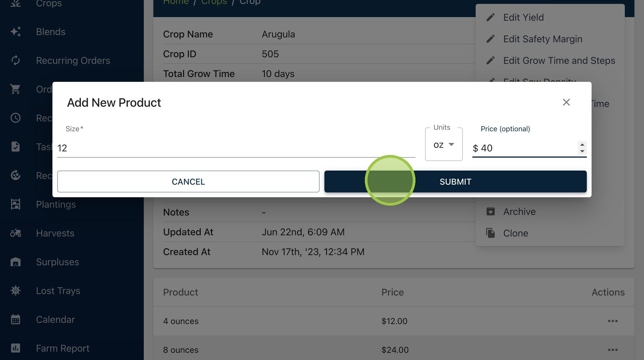Close the Add New Product dialog
The width and height of the screenshot is (644, 360).
[566, 103]
